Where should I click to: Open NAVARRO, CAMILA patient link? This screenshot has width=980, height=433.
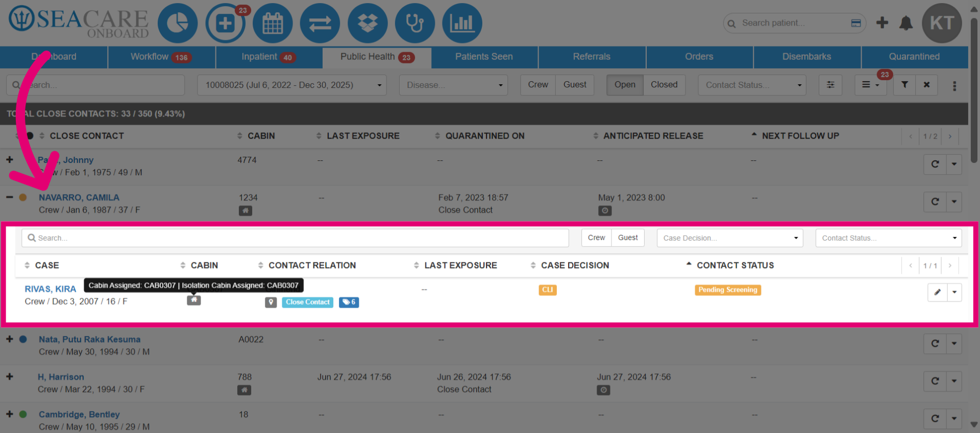(79, 198)
